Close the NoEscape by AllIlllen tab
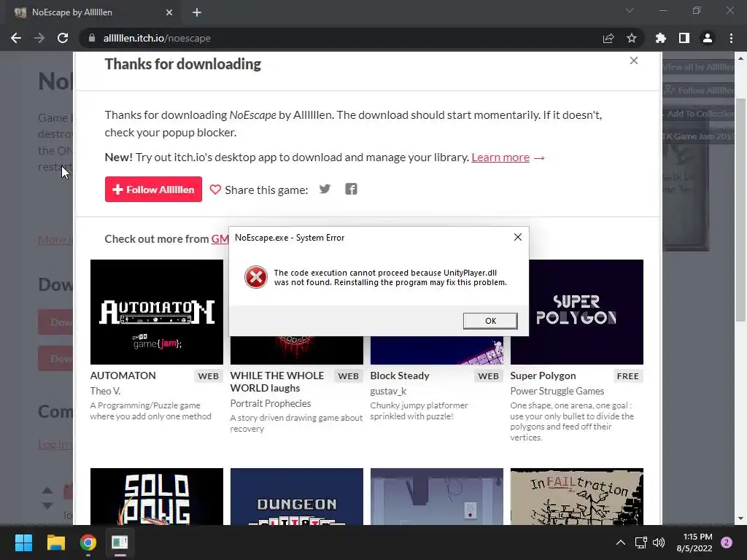Image resolution: width=747 pixels, height=560 pixels. [169, 12]
